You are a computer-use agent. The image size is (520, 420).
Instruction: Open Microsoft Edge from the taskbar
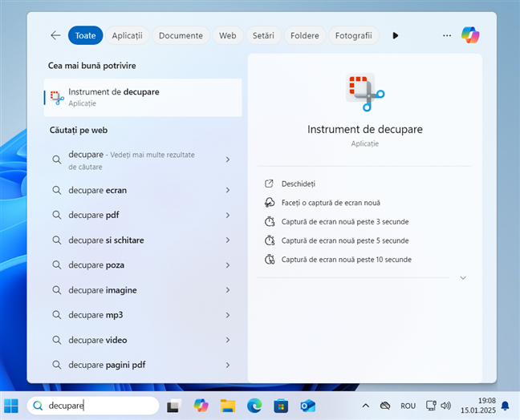(254, 406)
